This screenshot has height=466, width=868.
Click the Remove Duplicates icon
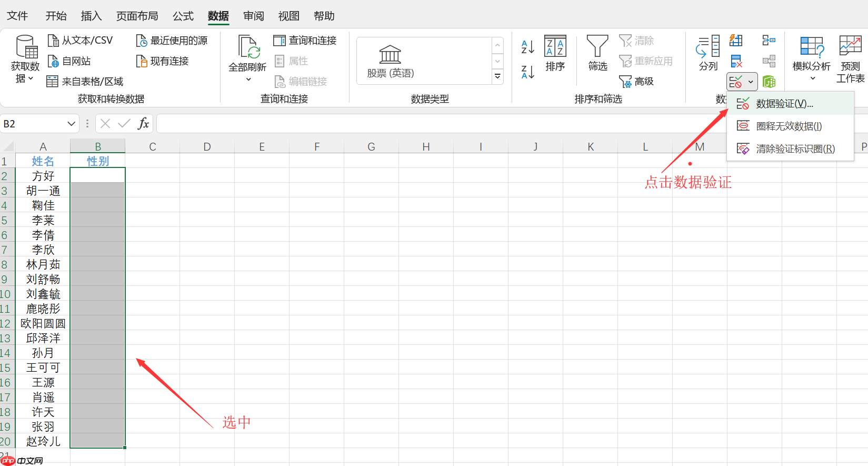(736, 61)
